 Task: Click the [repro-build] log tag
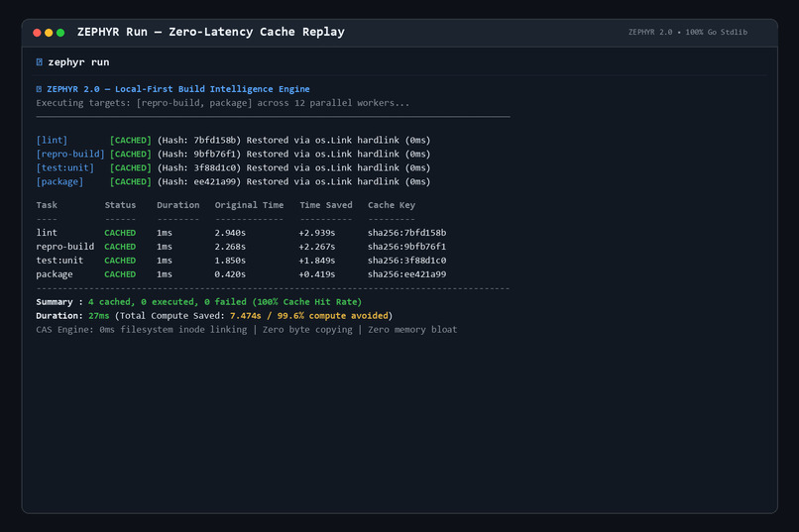[x=70, y=154]
